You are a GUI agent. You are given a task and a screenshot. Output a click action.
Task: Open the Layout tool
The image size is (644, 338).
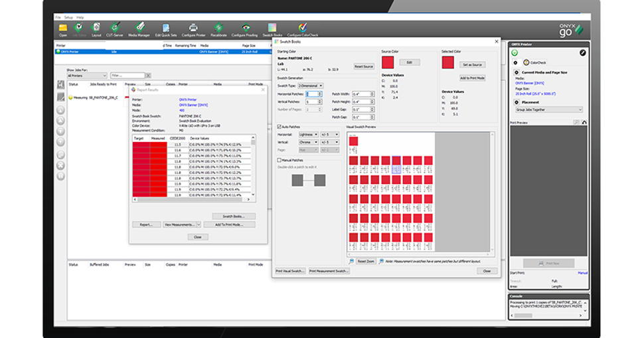click(x=96, y=29)
